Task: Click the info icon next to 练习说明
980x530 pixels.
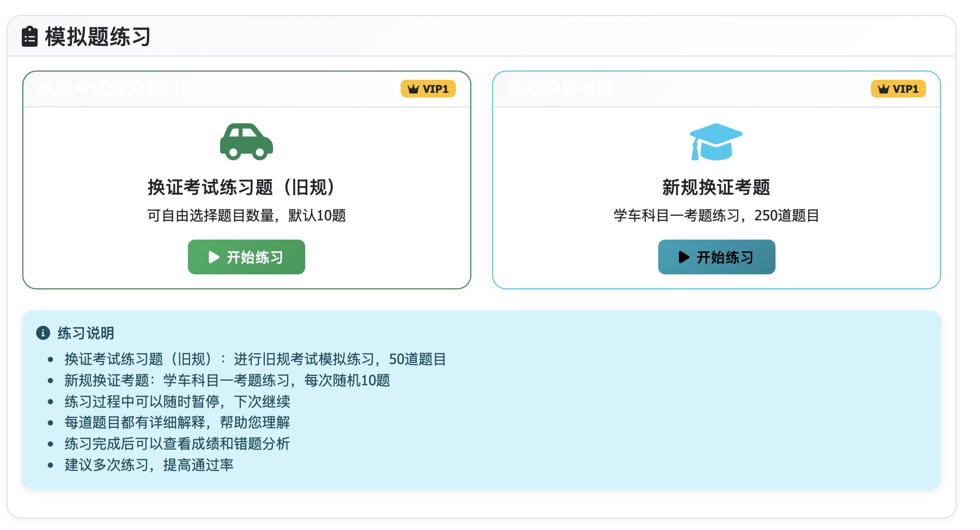Action: click(x=44, y=333)
